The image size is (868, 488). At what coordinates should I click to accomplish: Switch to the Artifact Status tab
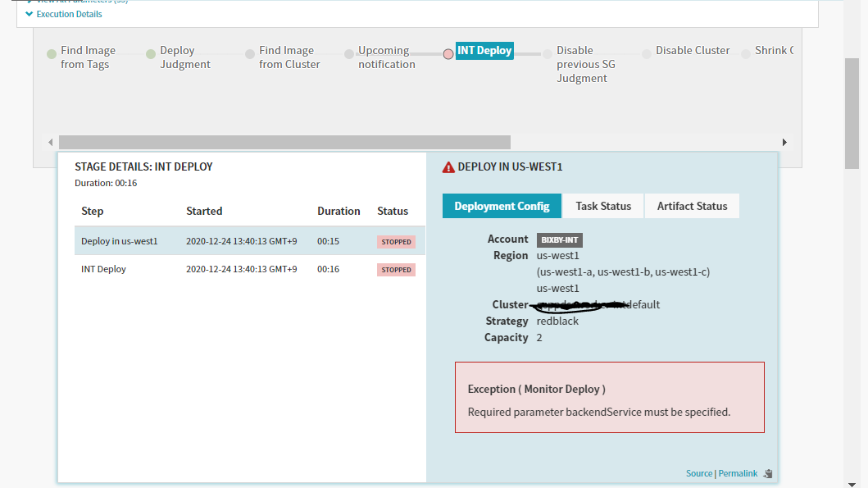692,206
